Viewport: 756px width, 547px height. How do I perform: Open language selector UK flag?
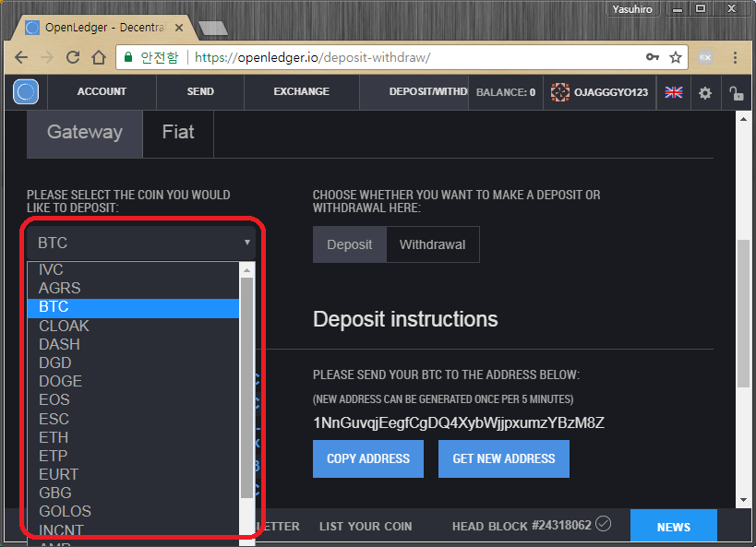point(674,92)
